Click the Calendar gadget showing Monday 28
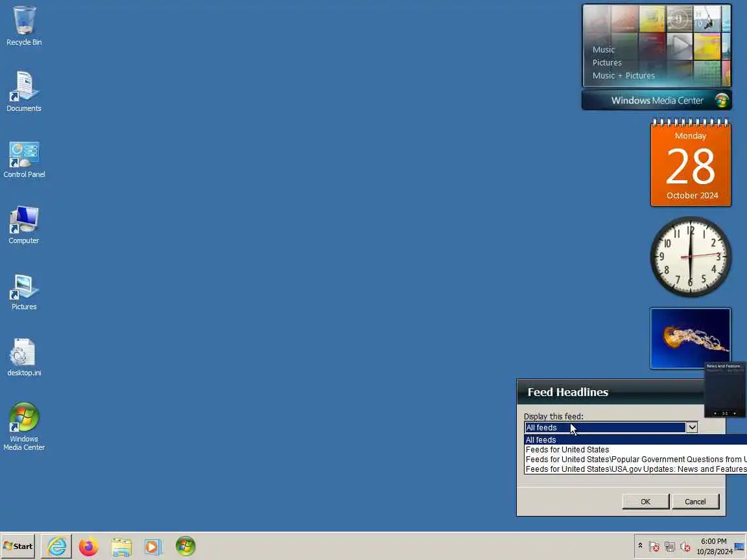Viewport: 747px width, 560px height. [x=691, y=163]
